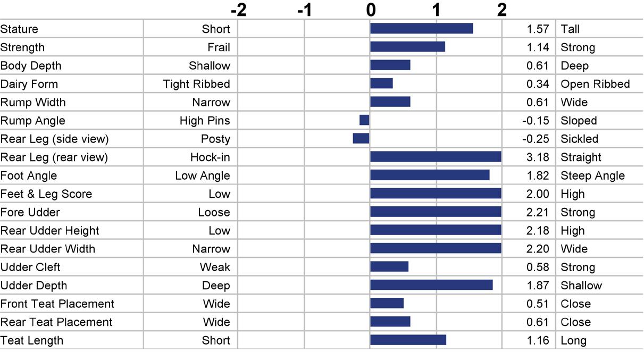Select the Rear Udder Height bar
644x352 pixels.
(436, 230)
